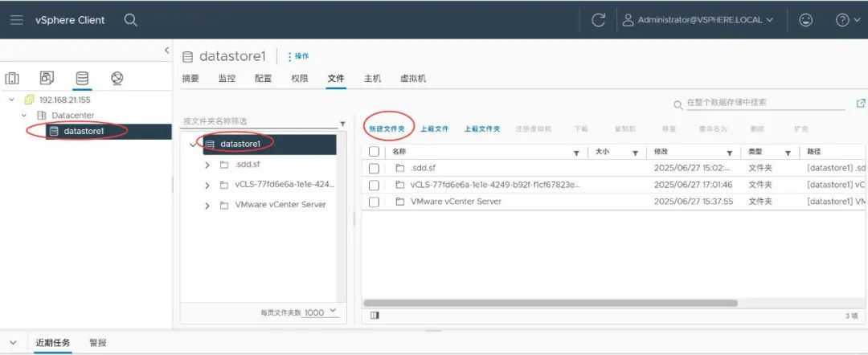The width and height of the screenshot is (868, 355).
Task: Select VMware vCenter Server in file tree
Action: pyautogui.click(x=280, y=205)
